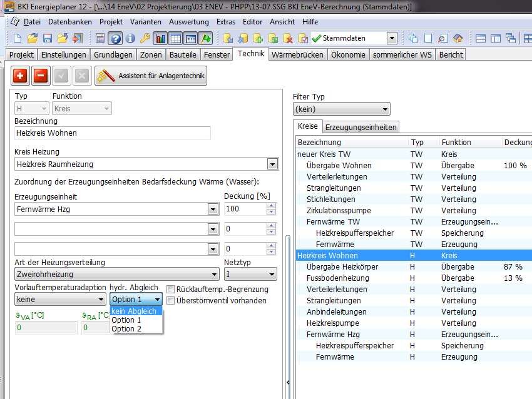Select 'Heizkreispumpe' row in list
532x399 pixels.
point(414,323)
